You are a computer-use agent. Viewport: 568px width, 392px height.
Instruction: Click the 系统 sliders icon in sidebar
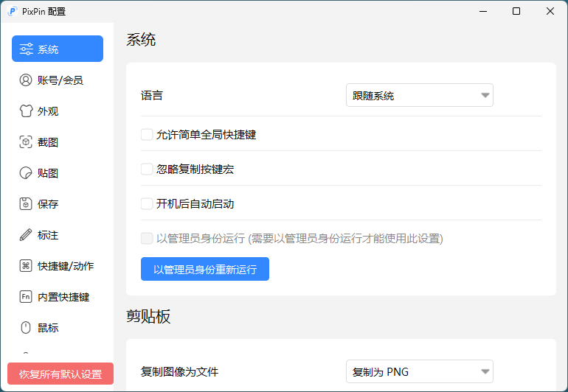(x=26, y=49)
